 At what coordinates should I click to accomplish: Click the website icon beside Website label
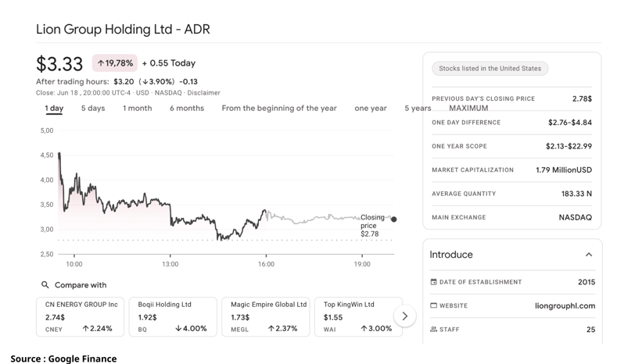(x=433, y=305)
